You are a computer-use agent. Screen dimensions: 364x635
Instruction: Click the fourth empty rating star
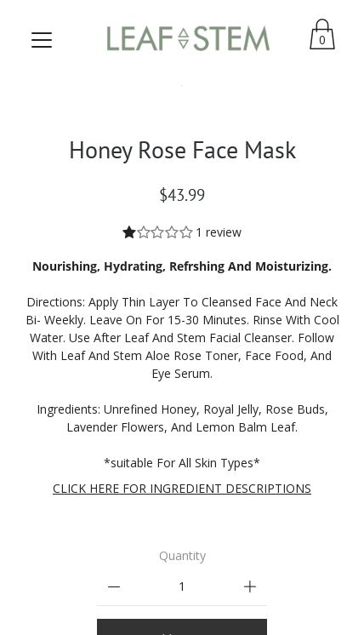172,232
